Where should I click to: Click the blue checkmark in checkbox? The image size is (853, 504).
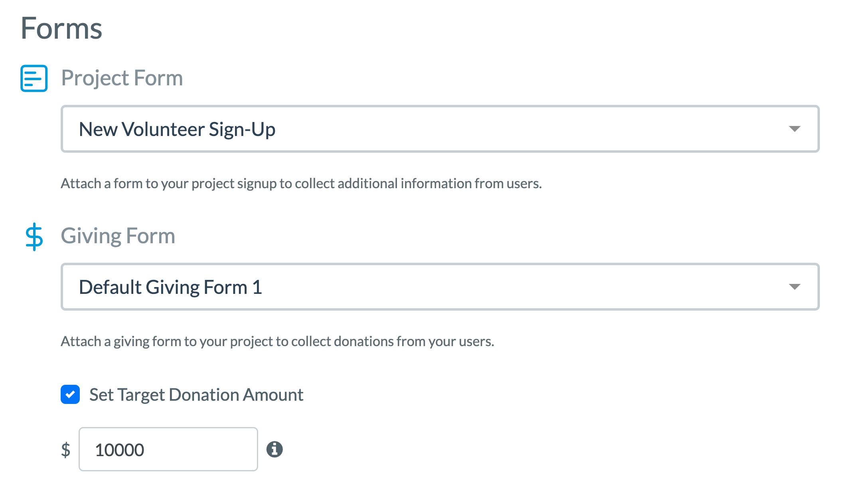[x=70, y=394]
